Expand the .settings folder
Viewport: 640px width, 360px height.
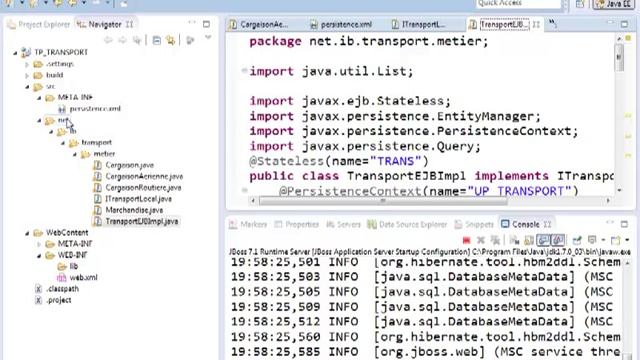click(x=27, y=64)
